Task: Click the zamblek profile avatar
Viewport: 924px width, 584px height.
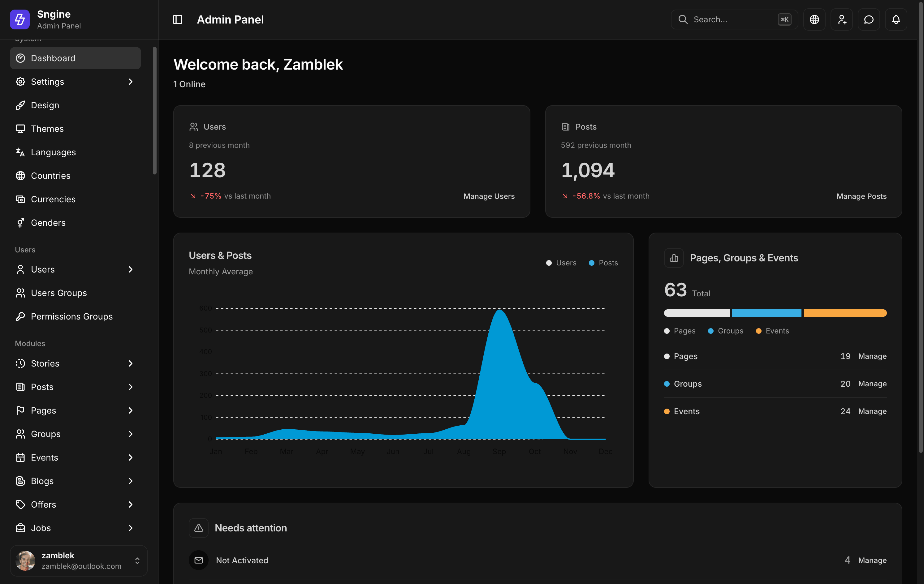Action: point(25,560)
